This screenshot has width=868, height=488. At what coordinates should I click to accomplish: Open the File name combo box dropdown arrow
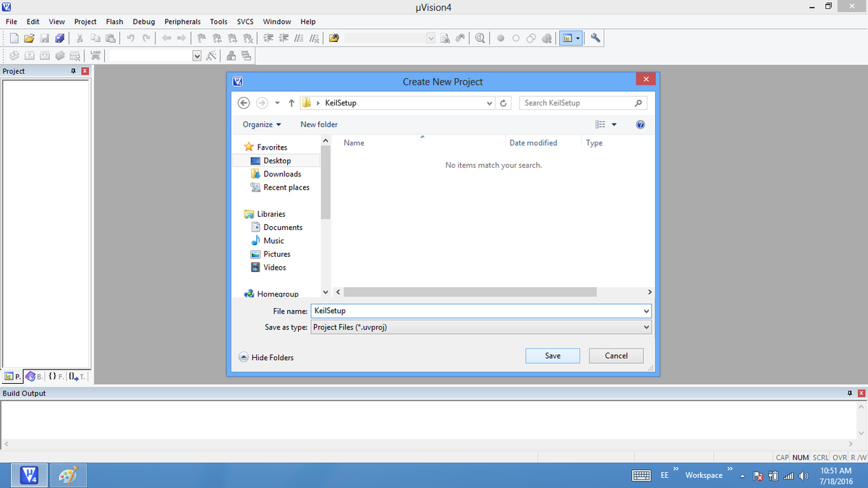(646, 311)
